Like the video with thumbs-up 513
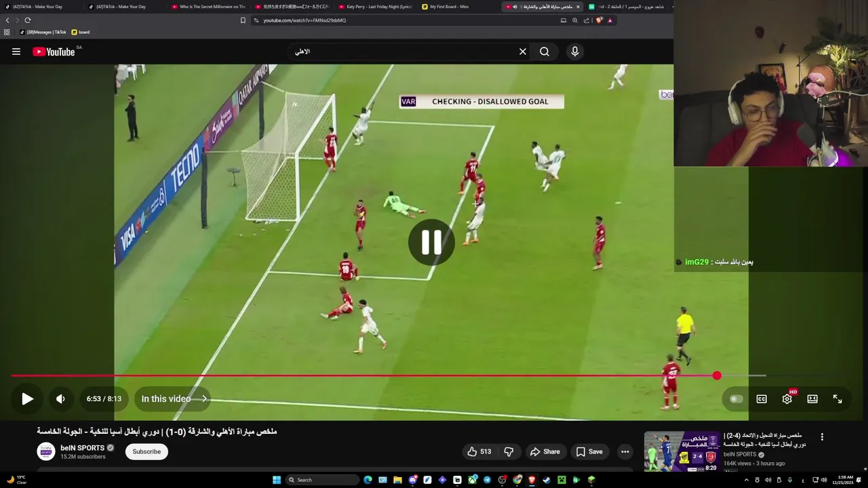 pos(479,451)
